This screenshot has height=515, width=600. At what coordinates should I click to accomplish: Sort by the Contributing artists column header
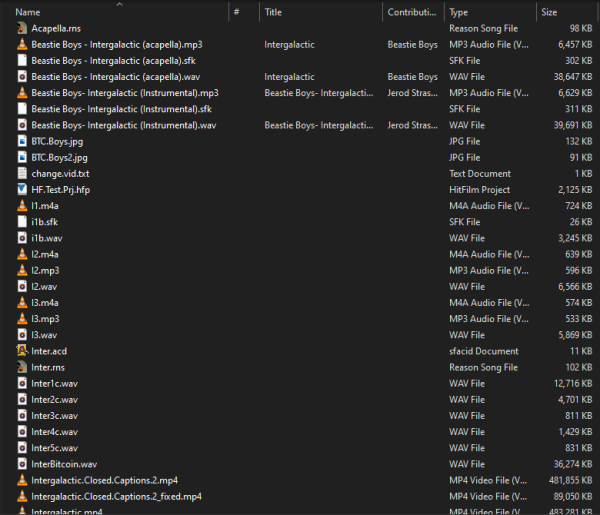click(412, 12)
